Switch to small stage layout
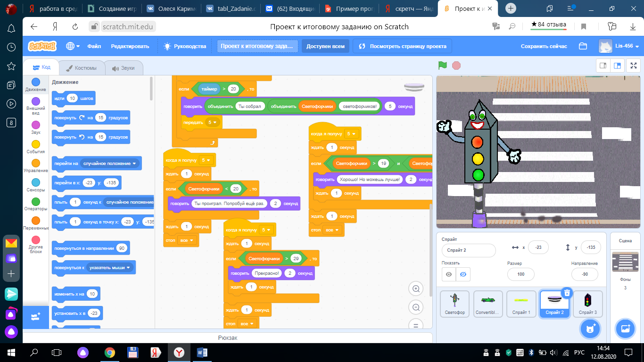 coord(602,66)
